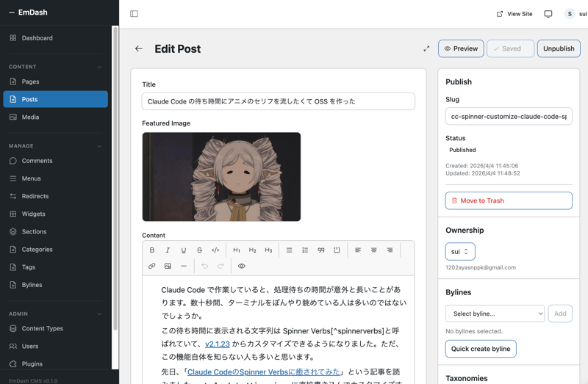
Task: Open Redirects page
Action: [56, 196]
